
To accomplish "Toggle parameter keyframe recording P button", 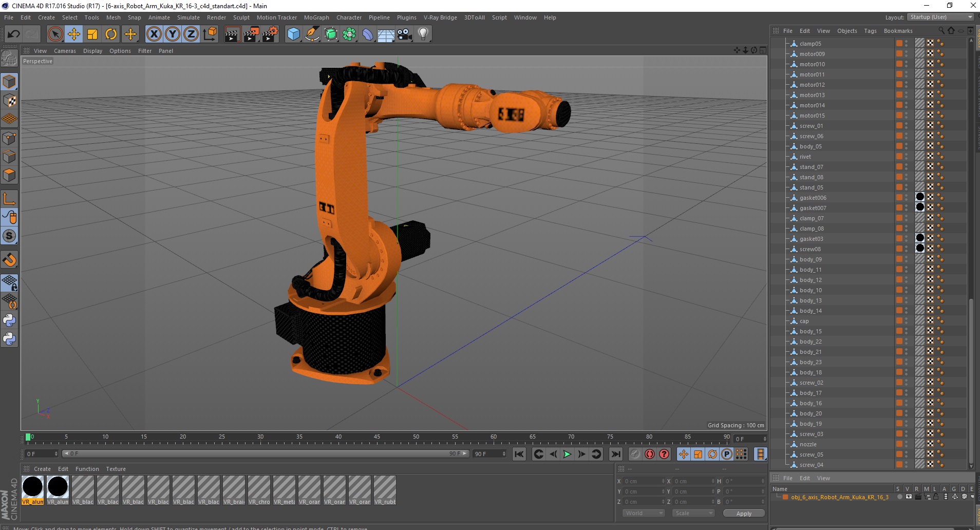I will coord(726,454).
